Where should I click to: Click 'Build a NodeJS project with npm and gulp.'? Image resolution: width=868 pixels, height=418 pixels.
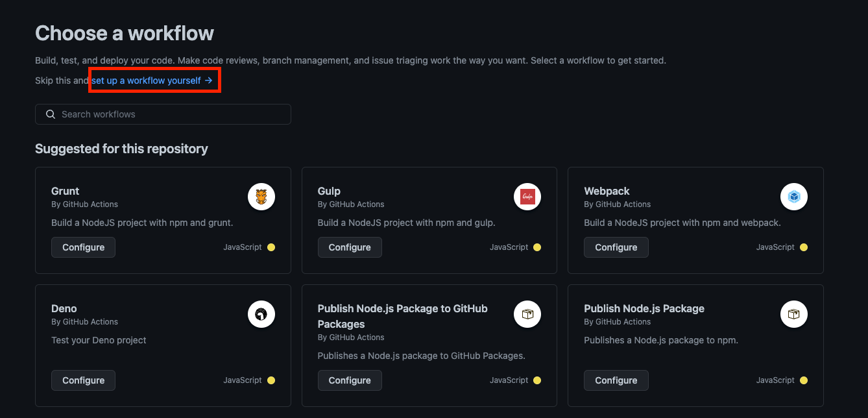pos(407,223)
